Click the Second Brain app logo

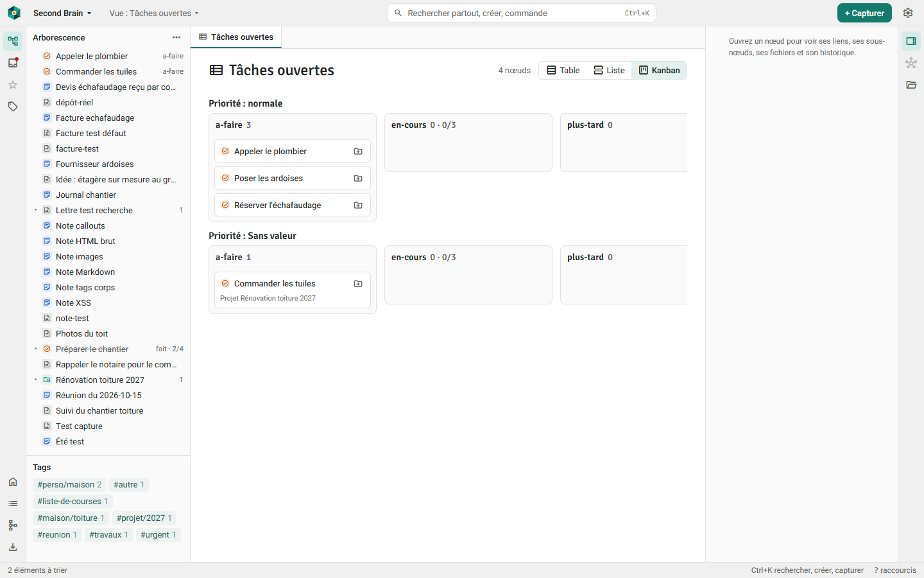14,13
